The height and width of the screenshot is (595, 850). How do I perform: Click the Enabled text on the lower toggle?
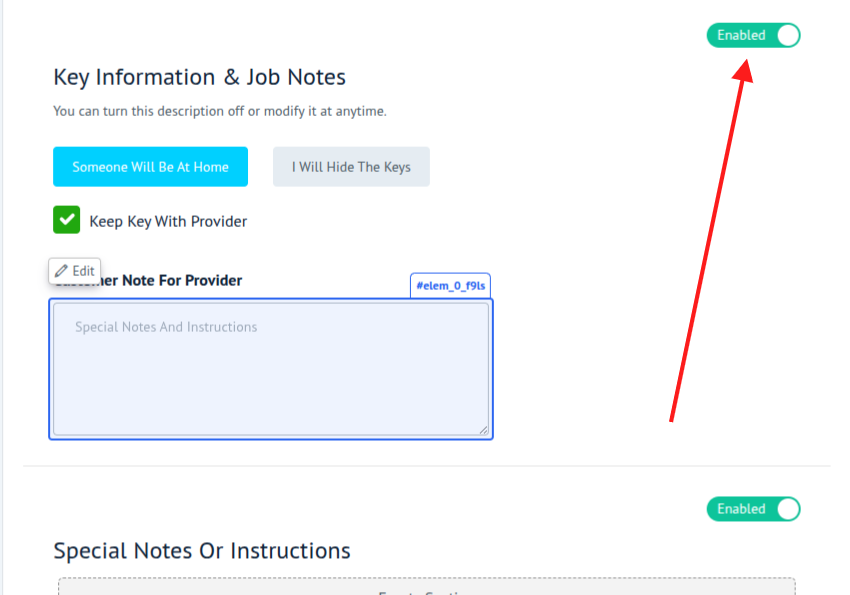(x=740, y=509)
